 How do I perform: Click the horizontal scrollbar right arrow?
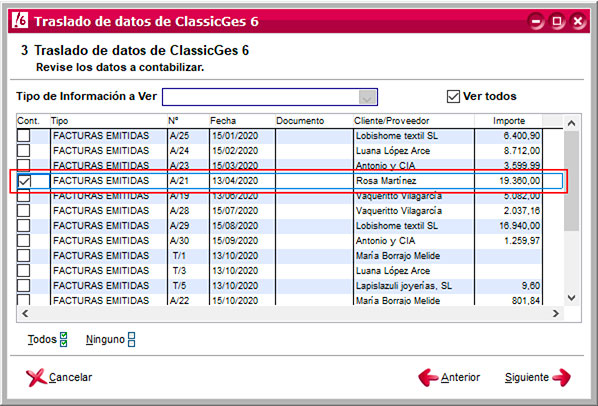(x=556, y=313)
